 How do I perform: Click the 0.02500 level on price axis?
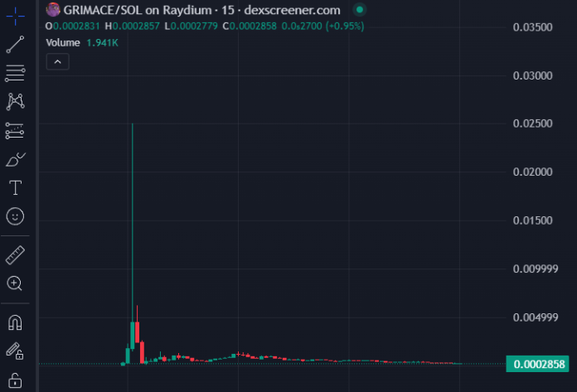[534, 124]
